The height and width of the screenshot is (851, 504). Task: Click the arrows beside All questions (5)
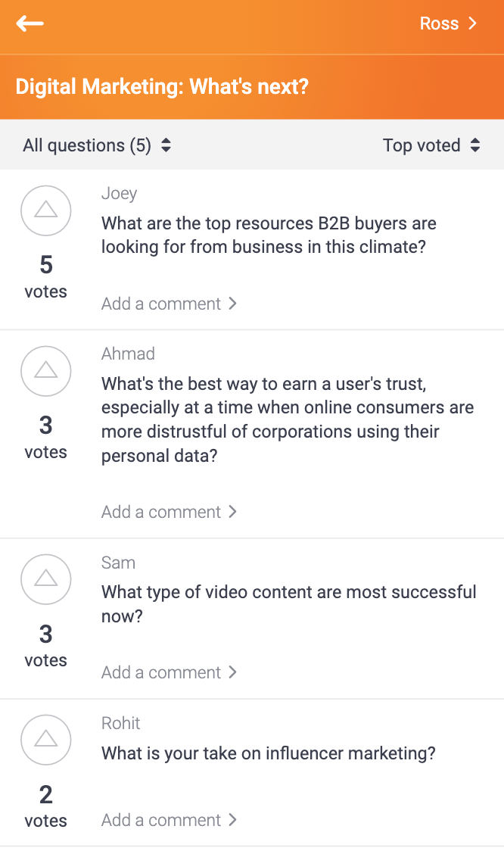(166, 145)
